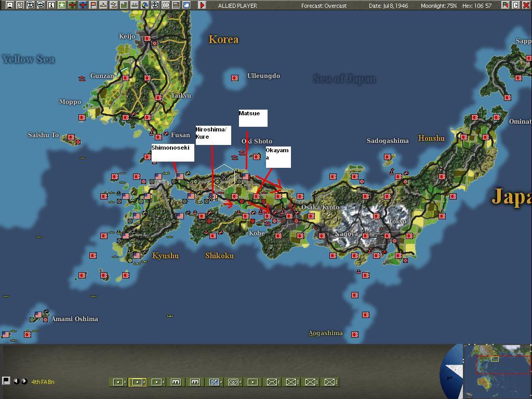Select the Japanese base at Taikyu

[x=158, y=98]
